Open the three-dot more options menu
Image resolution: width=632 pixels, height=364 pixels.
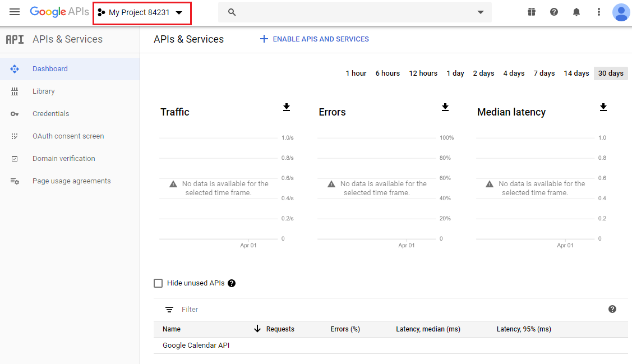(599, 12)
